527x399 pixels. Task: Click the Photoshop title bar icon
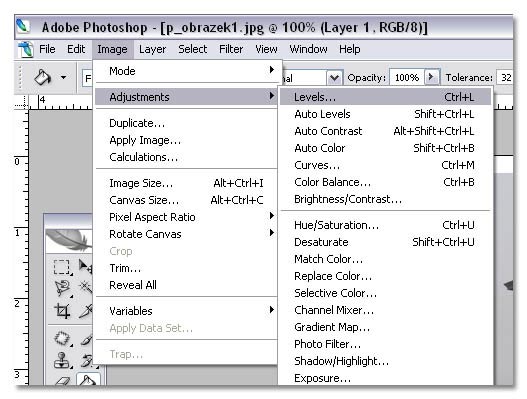[24, 26]
